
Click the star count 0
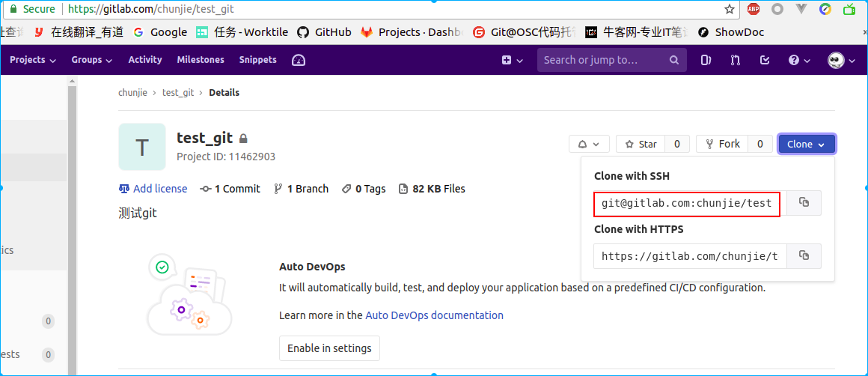677,144
